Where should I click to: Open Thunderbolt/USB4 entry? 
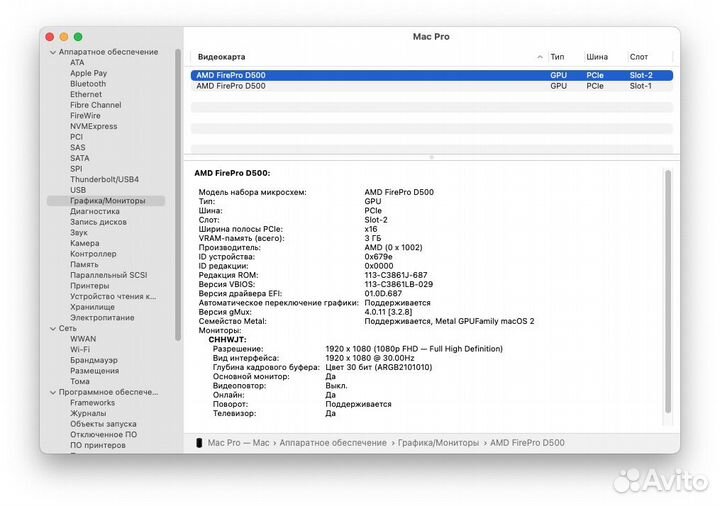coord(104,179)
